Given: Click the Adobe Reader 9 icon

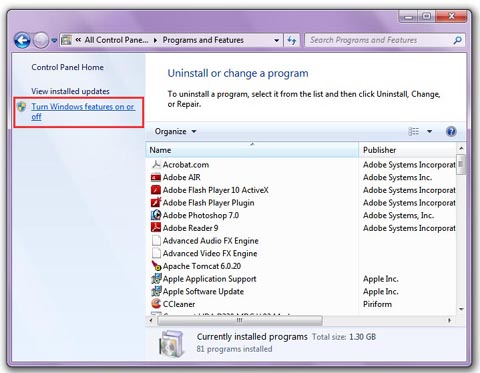Looking at the screenshot, I should pyautogui.click(x=156, y=228).
